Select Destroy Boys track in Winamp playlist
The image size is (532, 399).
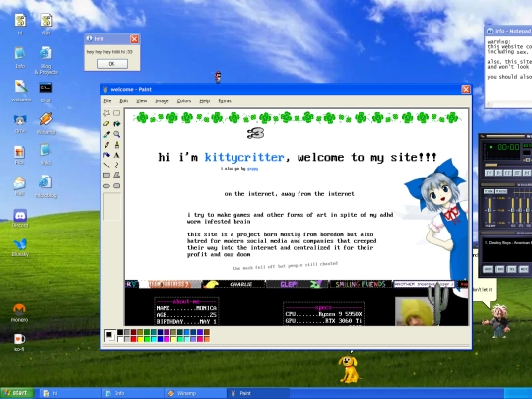pyautogui.click(x=508, y=243)
